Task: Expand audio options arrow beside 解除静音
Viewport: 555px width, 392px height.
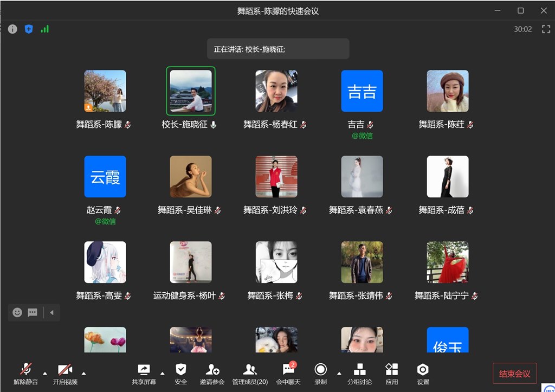Action: tap(45, 373)
